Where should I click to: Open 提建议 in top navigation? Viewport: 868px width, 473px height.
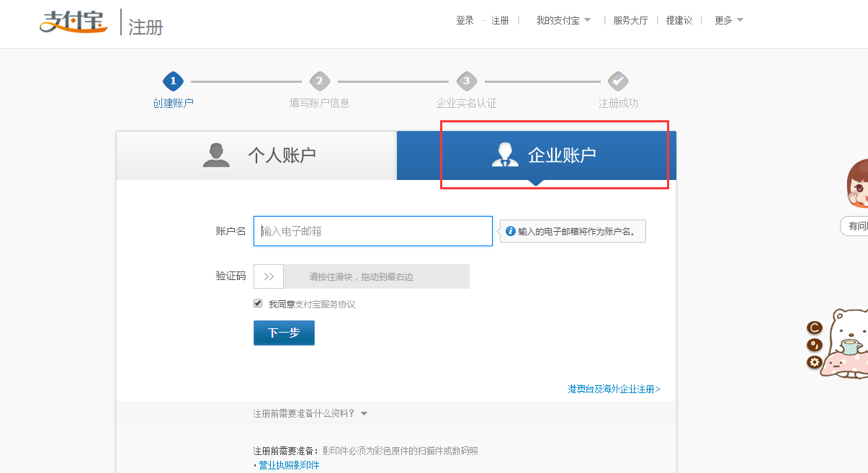679,20
